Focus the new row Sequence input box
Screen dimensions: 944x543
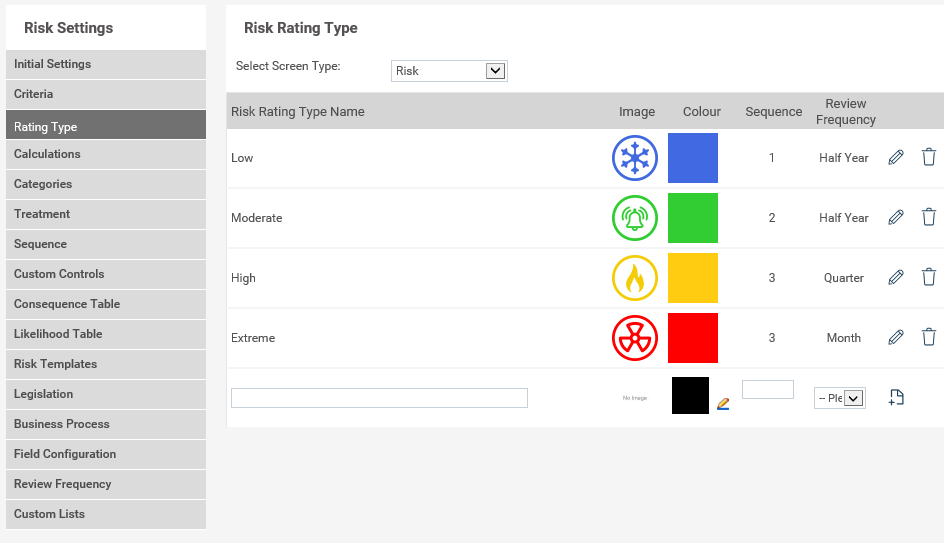(x=767, y=390)
